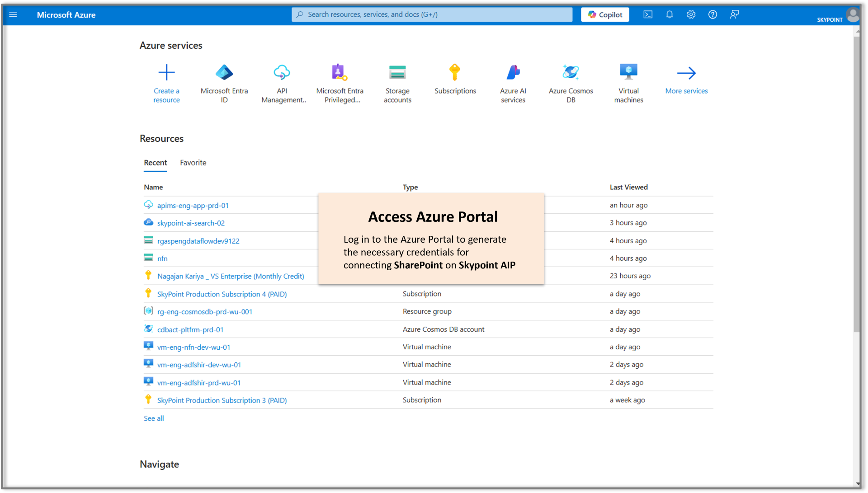Open Subscriptions service
The height and width of the screenshot is (493, 868).
[x=454, y=82]
